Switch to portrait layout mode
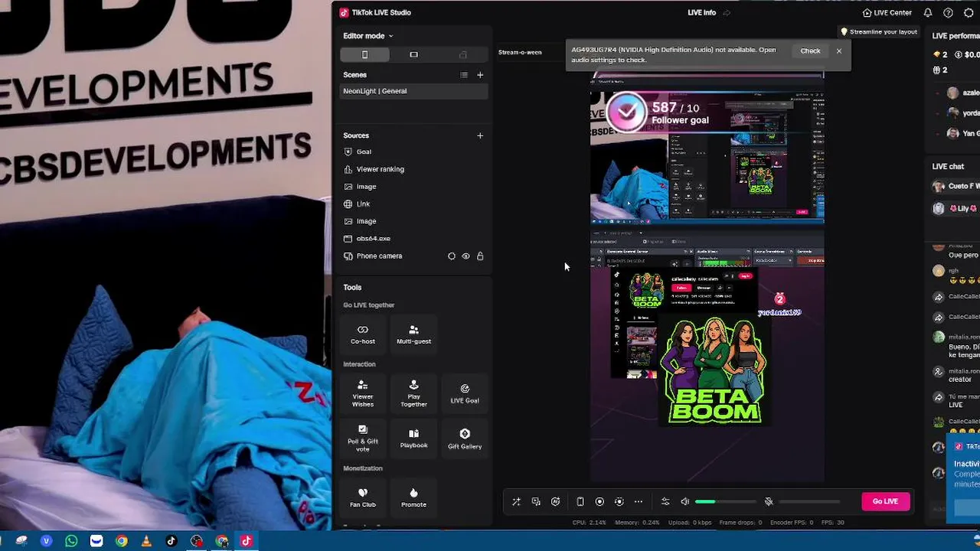Image resolution: width=980 pixels, height=551 pixels. pyautogui.click(x=364, y=54)
